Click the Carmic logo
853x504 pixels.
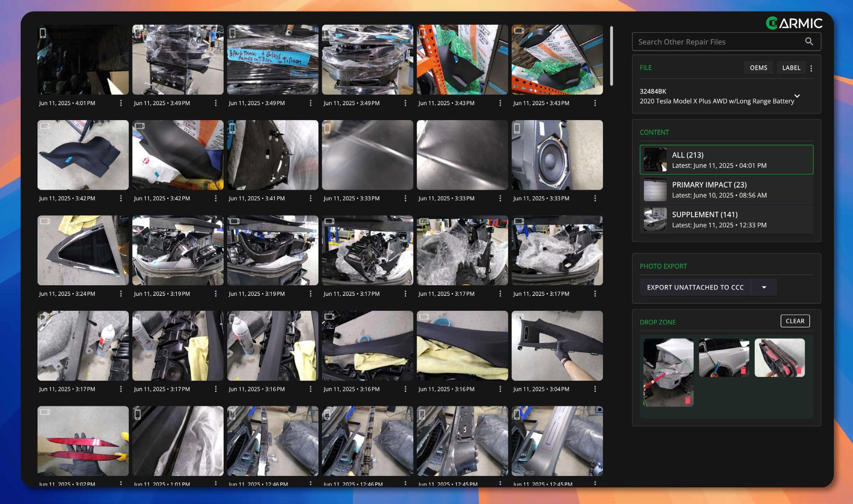pyautogui.click(x=794, y=23)
